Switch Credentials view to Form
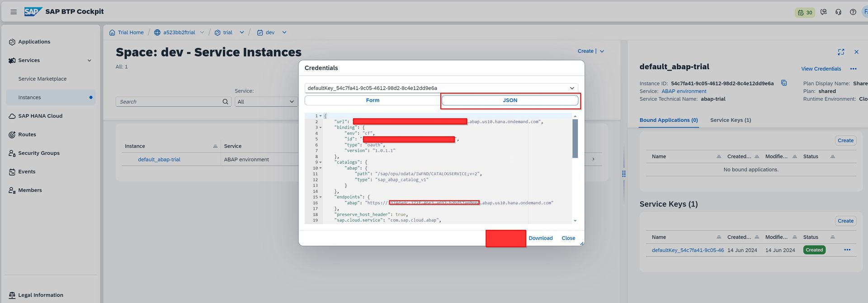868x303 pixels. 373,100
